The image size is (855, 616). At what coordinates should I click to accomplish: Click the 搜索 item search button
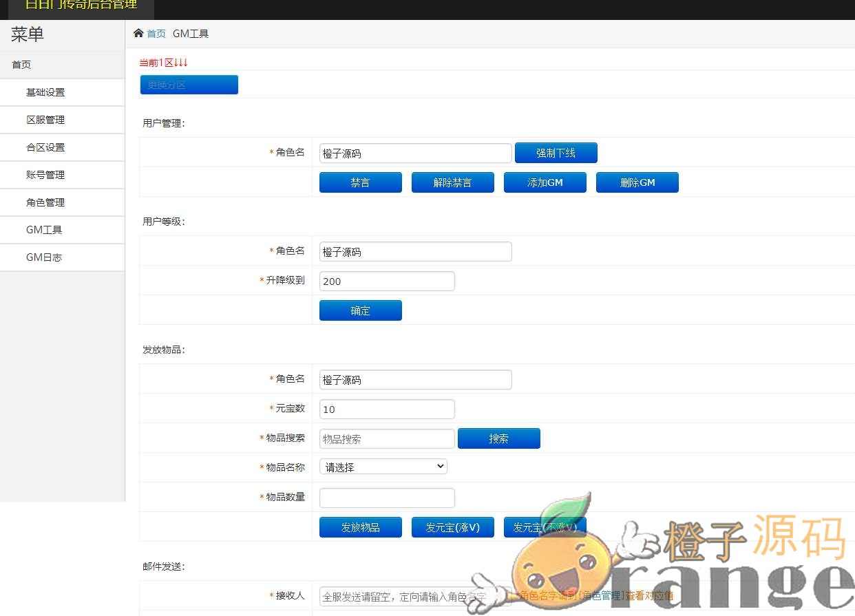click(x=498, y=438)
